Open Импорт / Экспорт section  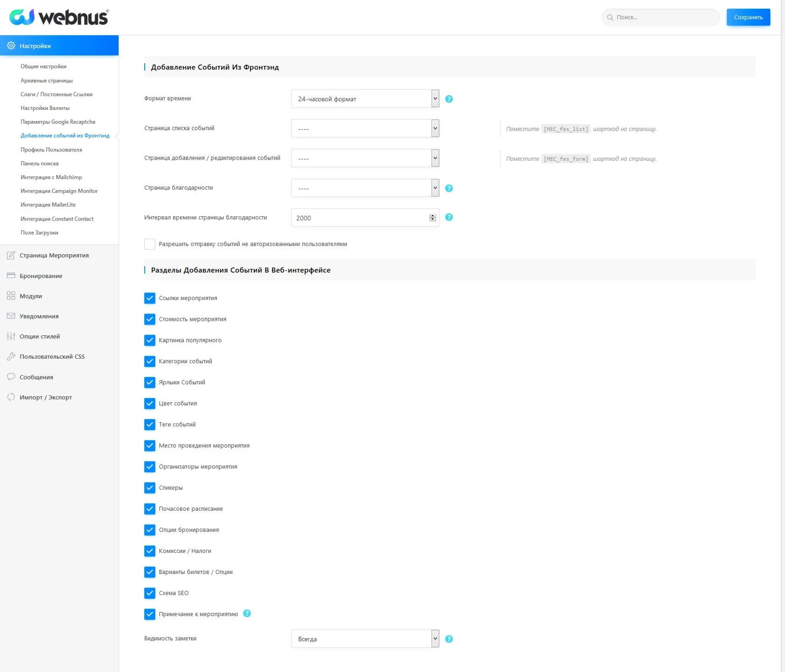pos(46,397)
